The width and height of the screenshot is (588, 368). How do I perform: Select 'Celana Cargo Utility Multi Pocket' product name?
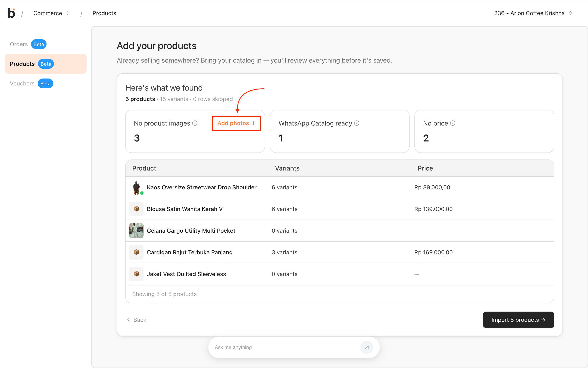coord(191,231)
